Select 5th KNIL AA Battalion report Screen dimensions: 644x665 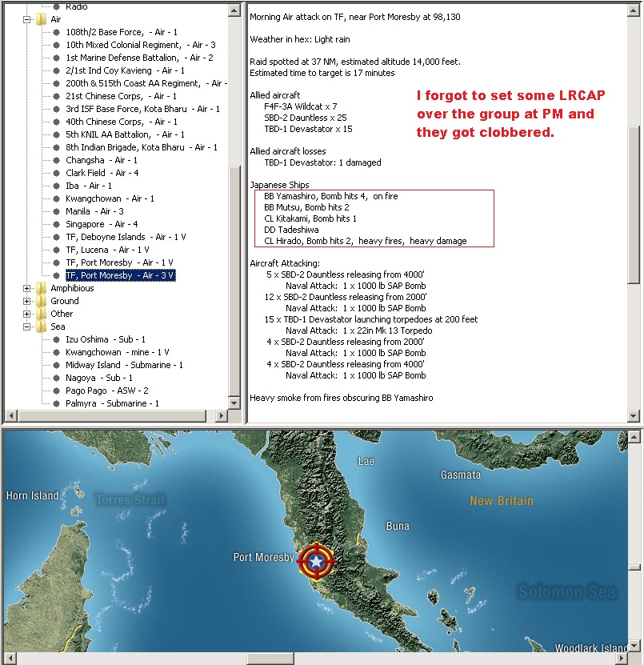(125, 134)
